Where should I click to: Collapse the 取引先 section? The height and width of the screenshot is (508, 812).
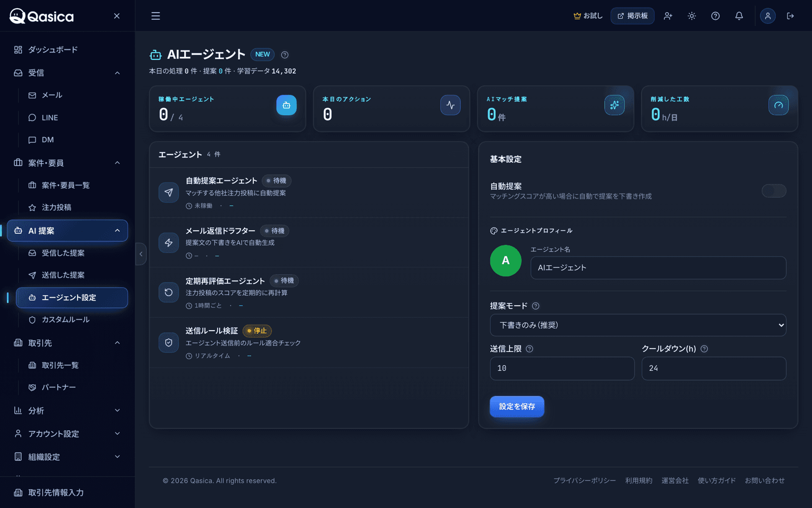pyautogui.click(x=67, y=343)
